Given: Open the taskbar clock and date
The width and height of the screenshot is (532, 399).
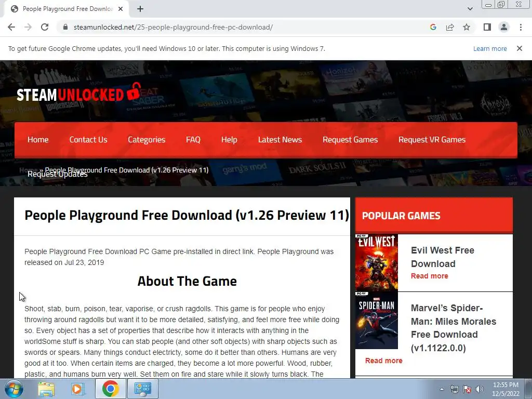Looking at the screenshot, I should (506, 389).
